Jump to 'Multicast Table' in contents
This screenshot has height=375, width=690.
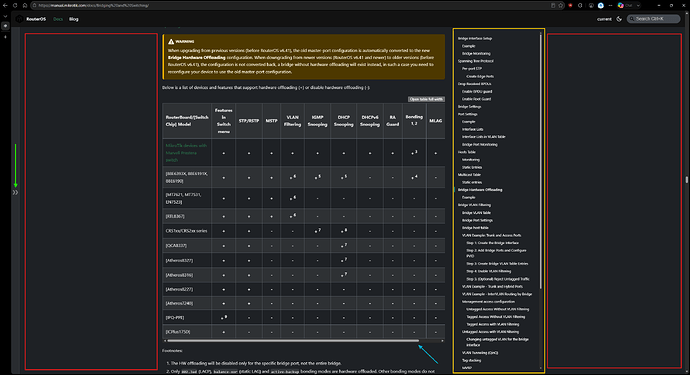tap(470, 175)
